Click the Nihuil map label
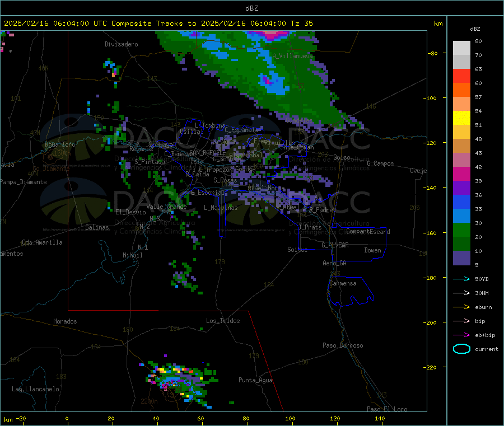This screenshot has height=426, width=504. (133, 255)
